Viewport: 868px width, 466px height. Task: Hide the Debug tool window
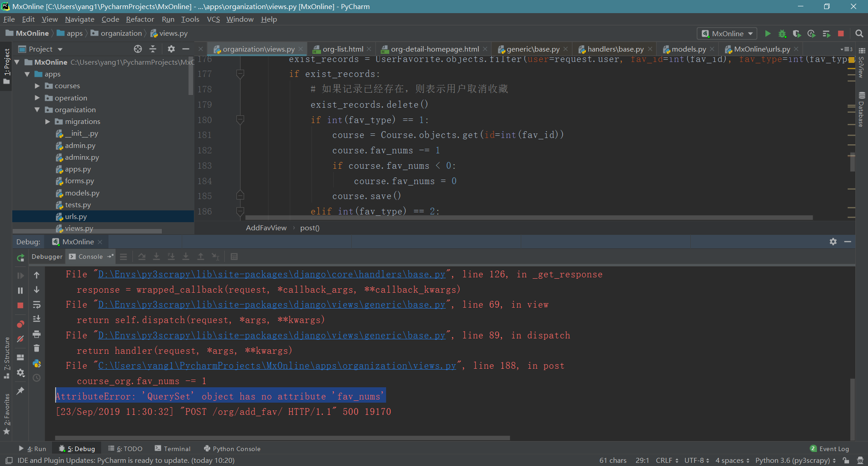click(848, 242)
